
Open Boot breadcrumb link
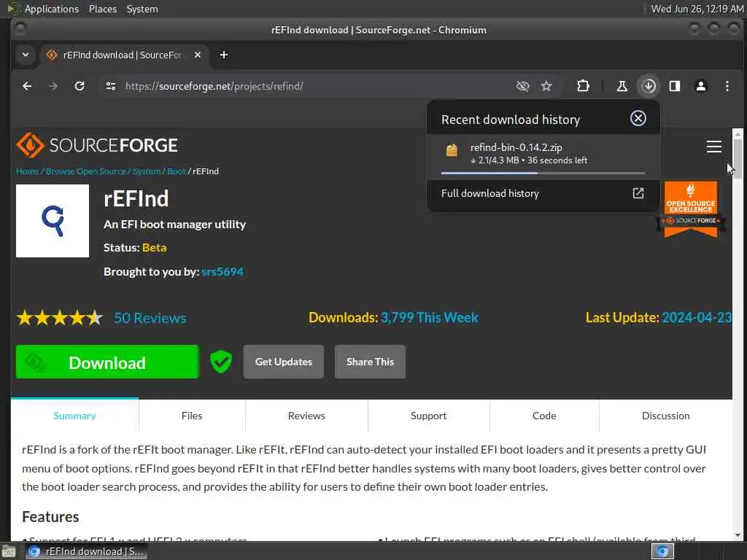tap(177, 171)
